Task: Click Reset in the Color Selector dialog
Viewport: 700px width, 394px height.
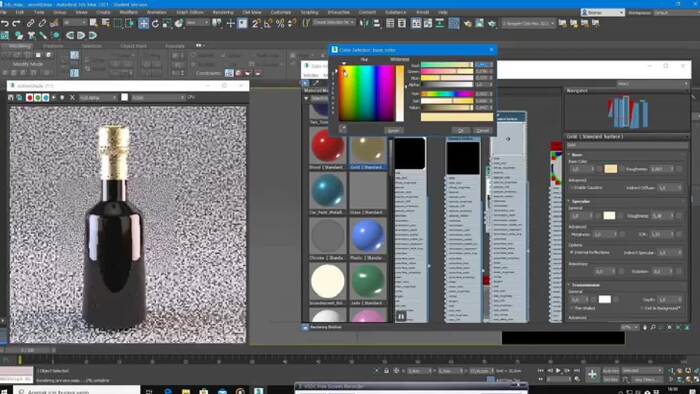Action: tap(393, 130)
